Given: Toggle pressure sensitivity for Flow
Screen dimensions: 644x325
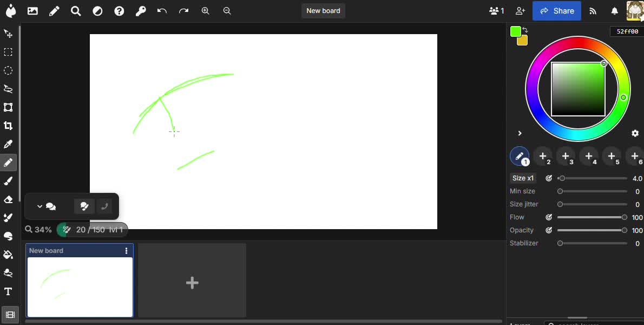Looking at the screenshot, I should (x=549, y=217).
